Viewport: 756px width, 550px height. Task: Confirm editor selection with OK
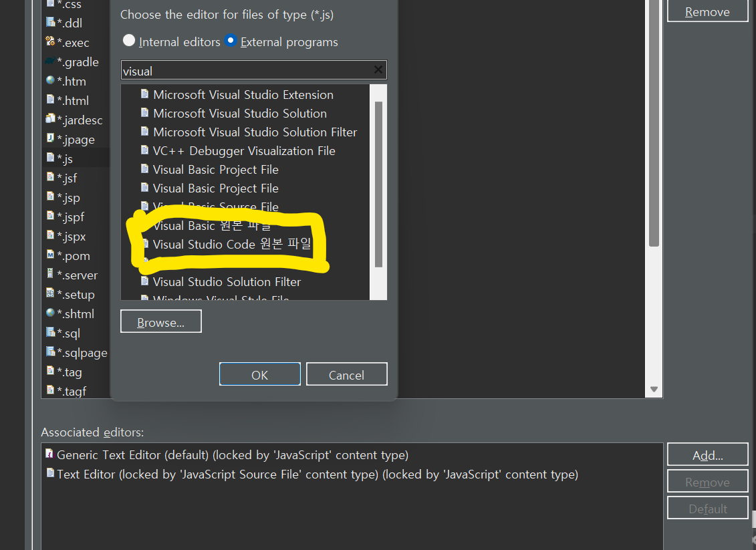tap(260, 374)
